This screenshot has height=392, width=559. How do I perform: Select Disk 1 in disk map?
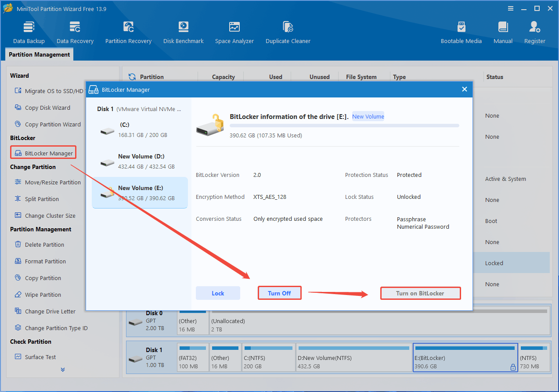coord(151,357)
